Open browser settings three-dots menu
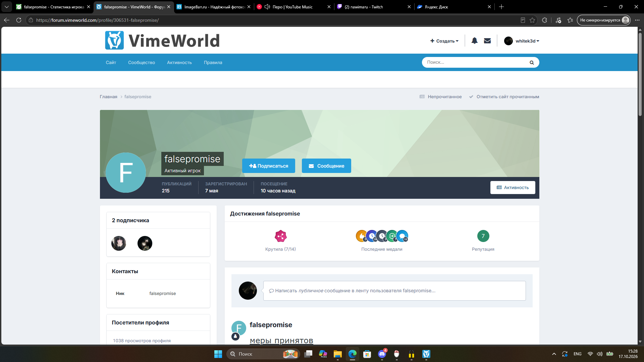Image resolution: width=644 pixels, height=362 pixels. (x=637, y=20)
